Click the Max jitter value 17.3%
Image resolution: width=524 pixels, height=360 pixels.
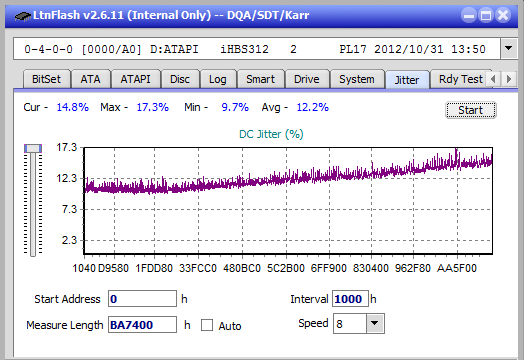click(152, 107)
